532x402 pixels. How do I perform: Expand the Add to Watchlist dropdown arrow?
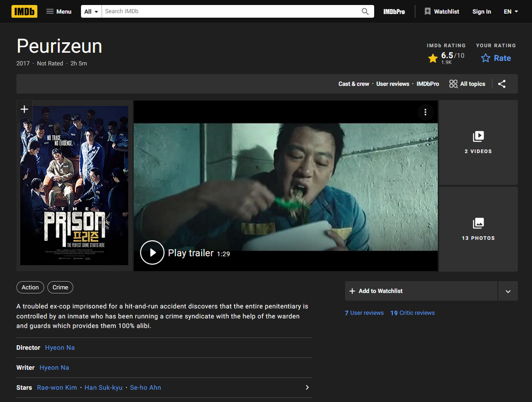tap(508, 291)
